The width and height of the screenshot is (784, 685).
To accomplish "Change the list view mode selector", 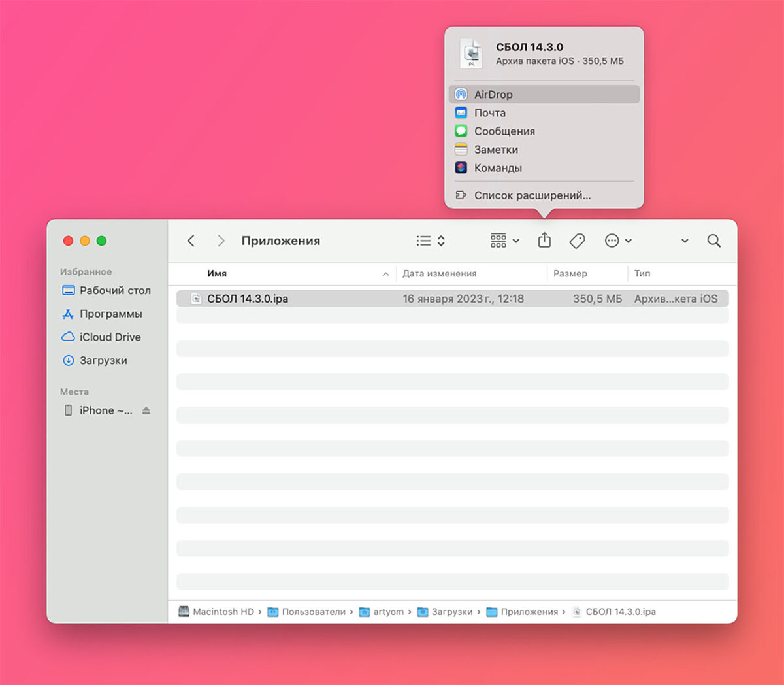I will pos(431,241).
